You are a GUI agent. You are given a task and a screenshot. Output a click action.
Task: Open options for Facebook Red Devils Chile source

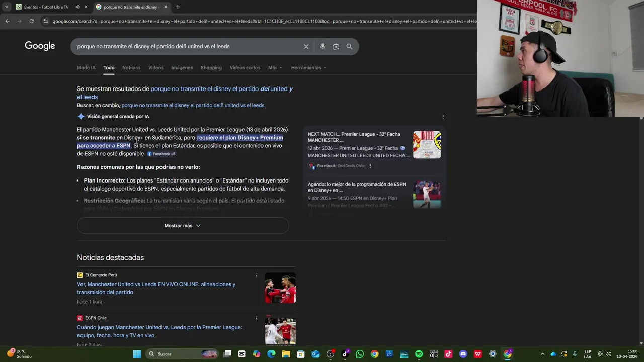[x=370, y=166]
